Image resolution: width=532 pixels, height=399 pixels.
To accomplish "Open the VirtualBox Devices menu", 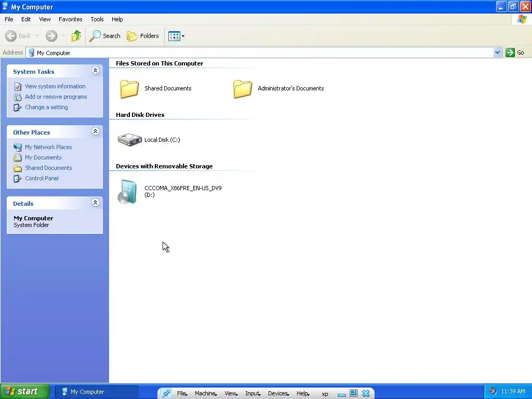I will pos(278,394).
